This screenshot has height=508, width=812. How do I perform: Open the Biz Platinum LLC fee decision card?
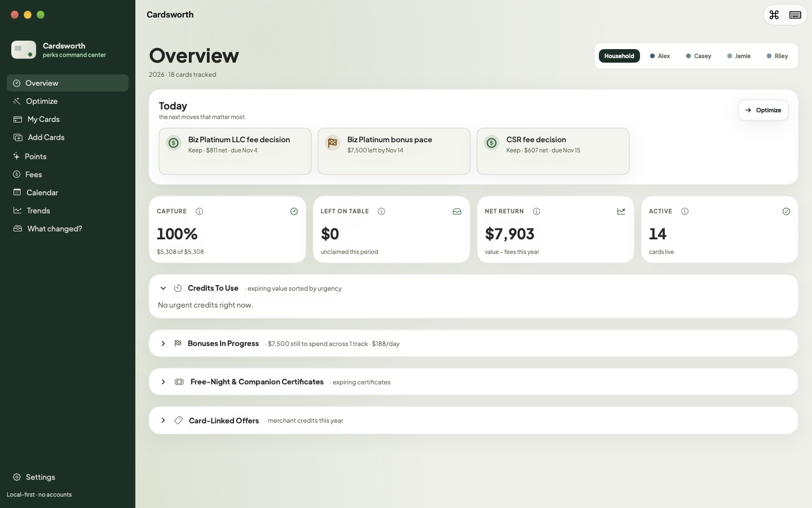tap(235, 151)
